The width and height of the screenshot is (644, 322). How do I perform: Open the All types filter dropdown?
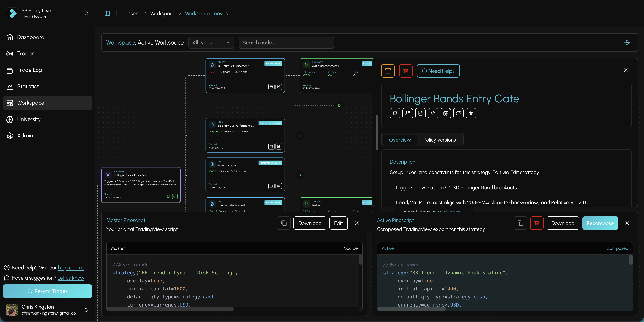[211, 43]
